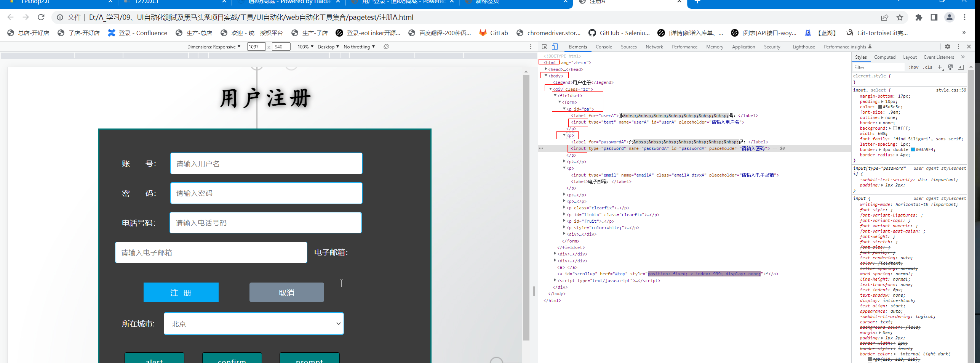This screenshot has width=980, height=363.
Task: Click the 账号 username input field
Action: pyautogui.click(x=266, y=164)
